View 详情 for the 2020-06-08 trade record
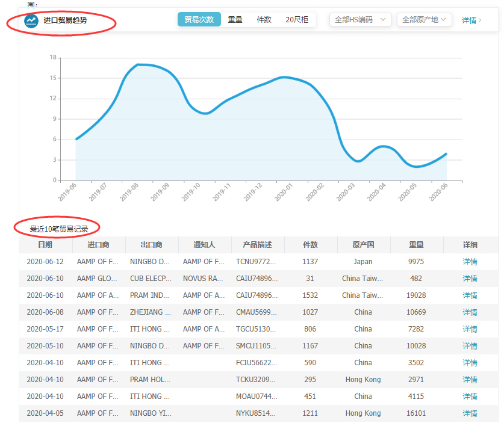The height and width of the screenshot is (426, 504). pos(470,312)
